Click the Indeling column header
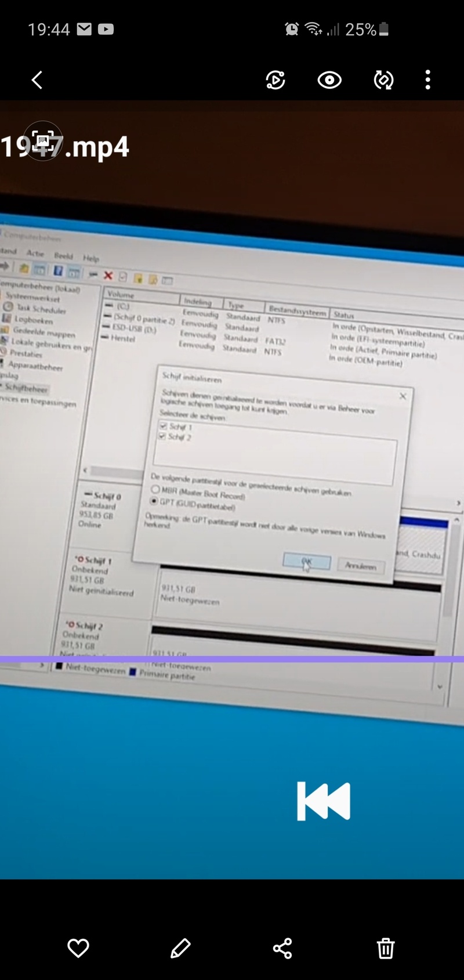 click(201, 302)
